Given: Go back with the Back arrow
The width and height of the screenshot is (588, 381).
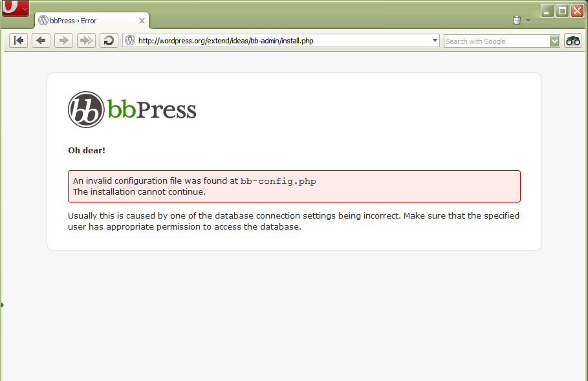Looking at the screenshot, I should pos(41,41).
